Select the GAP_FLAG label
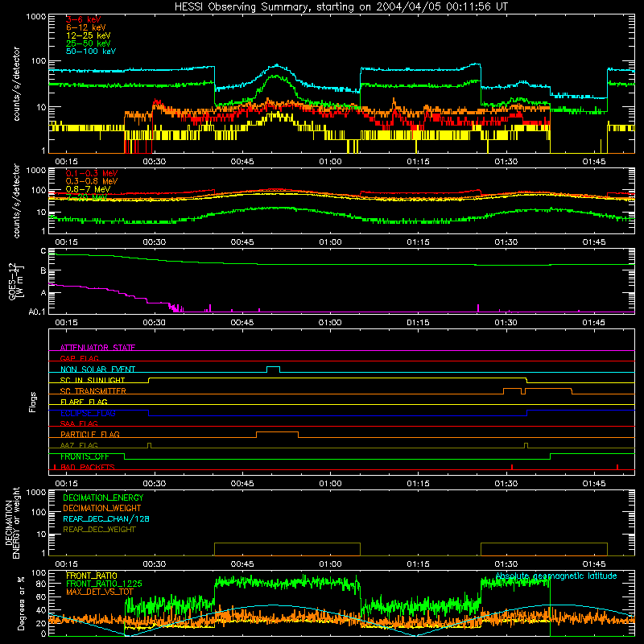Viewport: 644px width, 644px height. tap(79, 358)
